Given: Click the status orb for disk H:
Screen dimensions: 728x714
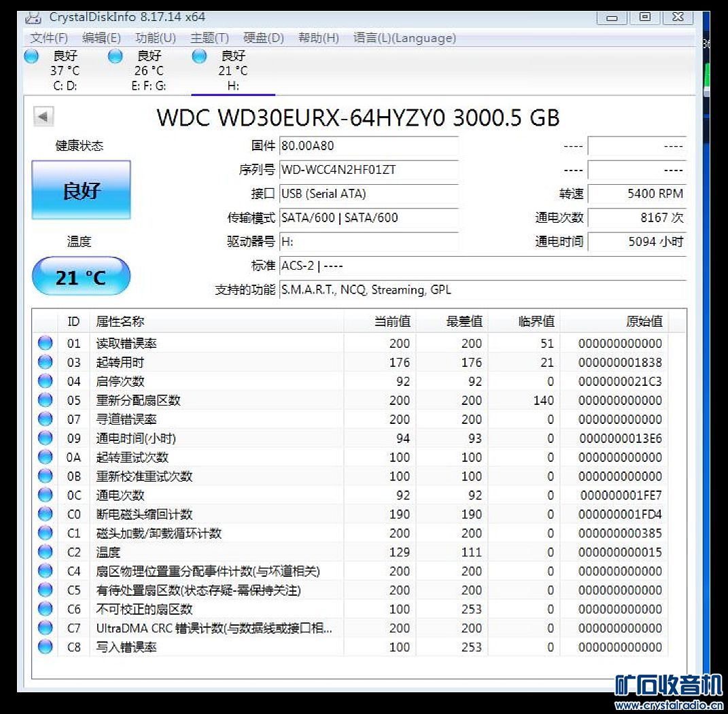Looking at the screenshot, I should [x=199, y=56].
